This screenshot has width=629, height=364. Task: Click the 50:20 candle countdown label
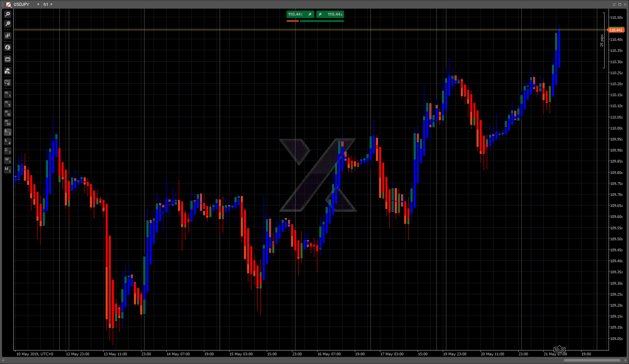point(559,349)
